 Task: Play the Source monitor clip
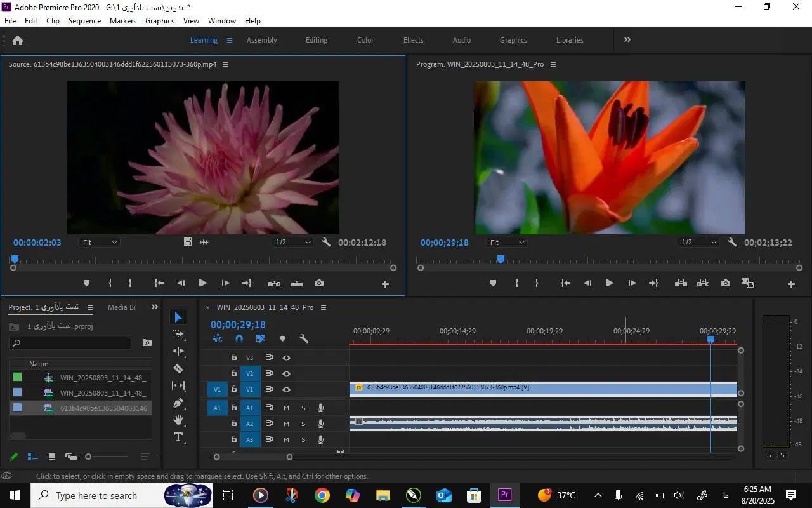pyautogui.click(x=202, y=283)
